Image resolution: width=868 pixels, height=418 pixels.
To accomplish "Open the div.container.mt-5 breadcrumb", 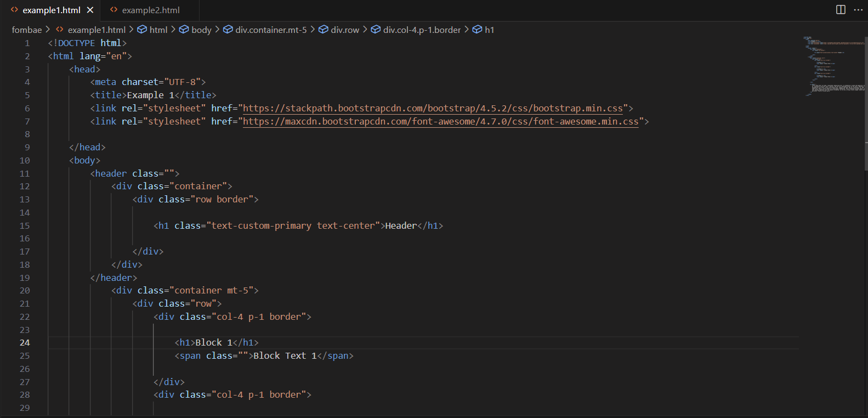I will [x=271, y=30].
